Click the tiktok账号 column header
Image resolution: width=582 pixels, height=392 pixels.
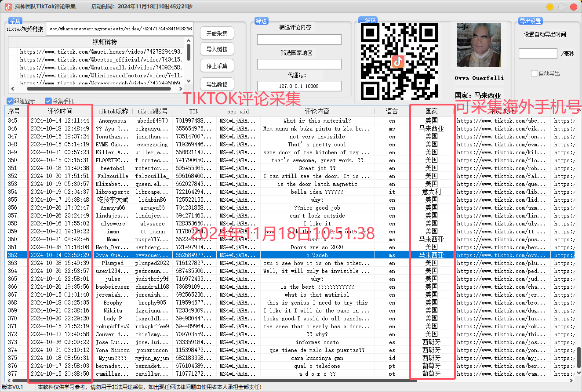click(x=153, y=111)
